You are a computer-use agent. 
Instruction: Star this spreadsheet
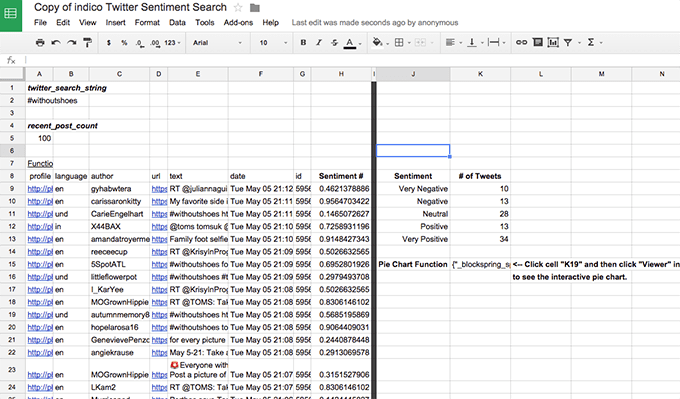coord(238,7)
